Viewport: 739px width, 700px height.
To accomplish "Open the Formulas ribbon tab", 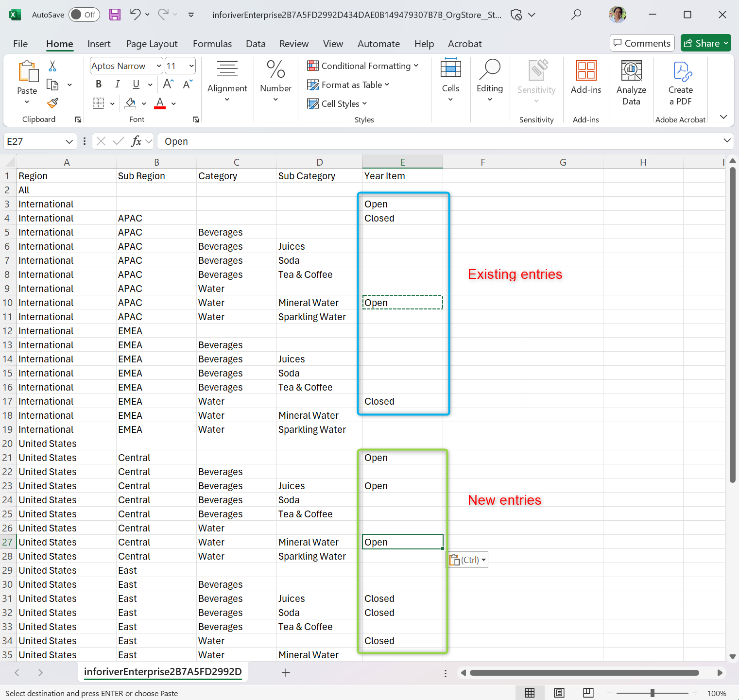I will 212,44.
